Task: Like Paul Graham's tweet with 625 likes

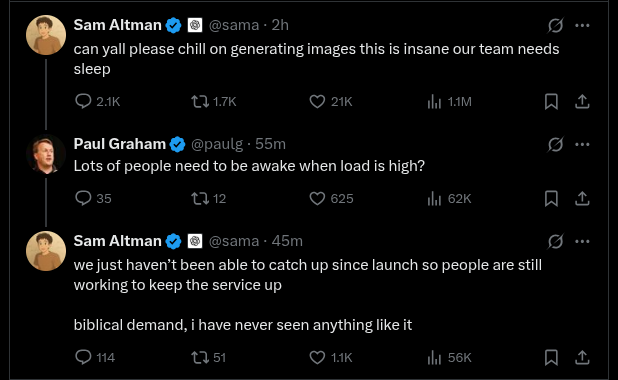Action: [x=317, y=199]
